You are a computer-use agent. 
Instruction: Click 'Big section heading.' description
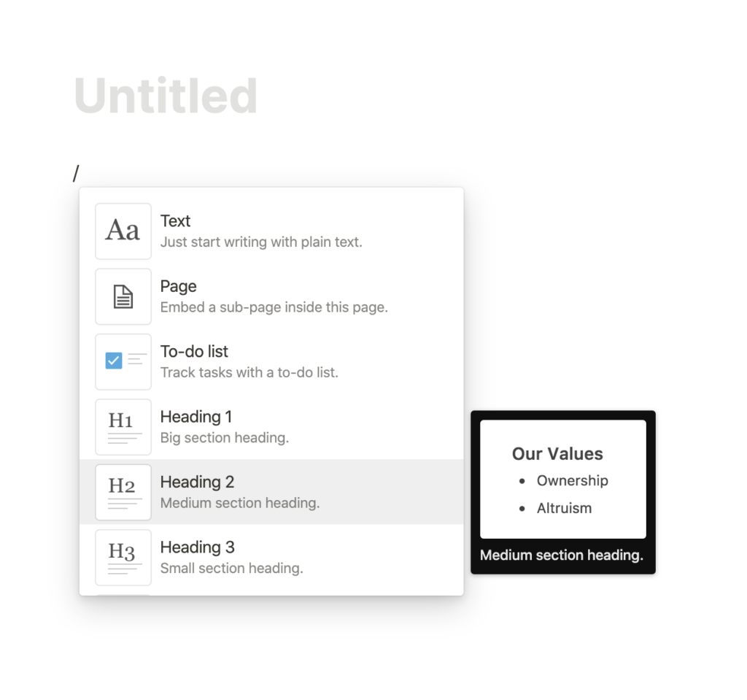tap(225, 438)
